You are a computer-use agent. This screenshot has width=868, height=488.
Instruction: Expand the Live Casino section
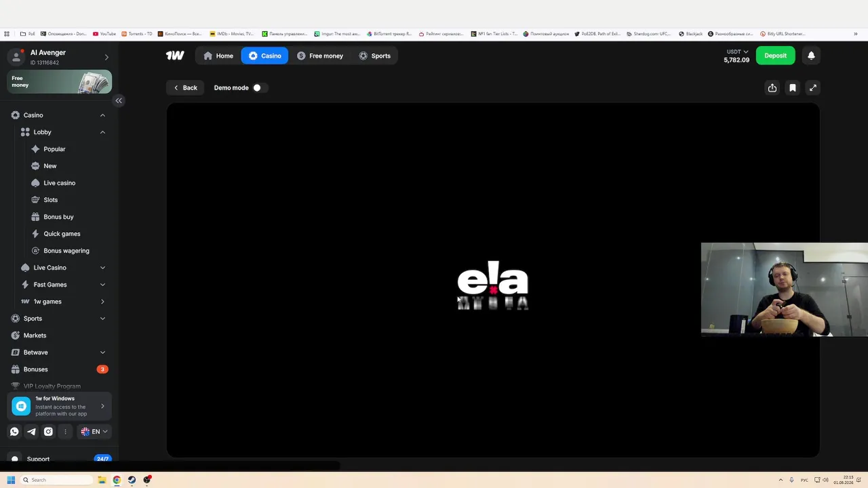point(102,268)
